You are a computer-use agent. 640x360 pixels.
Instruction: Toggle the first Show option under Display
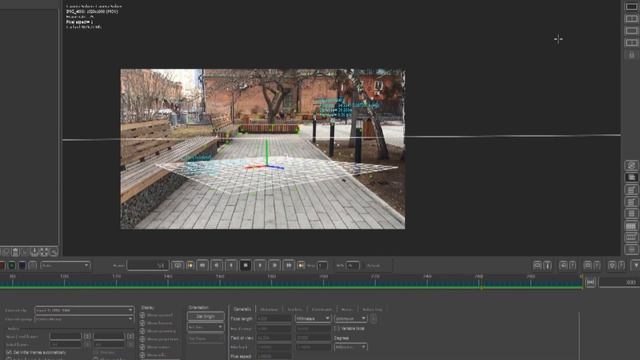142,315
